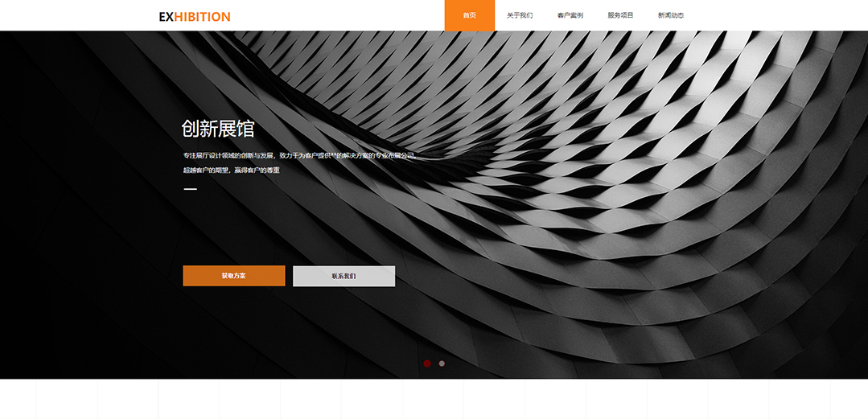Go to 关于我们 in the navigation
The height and width of the screenshot is (419, 868).
520,15
